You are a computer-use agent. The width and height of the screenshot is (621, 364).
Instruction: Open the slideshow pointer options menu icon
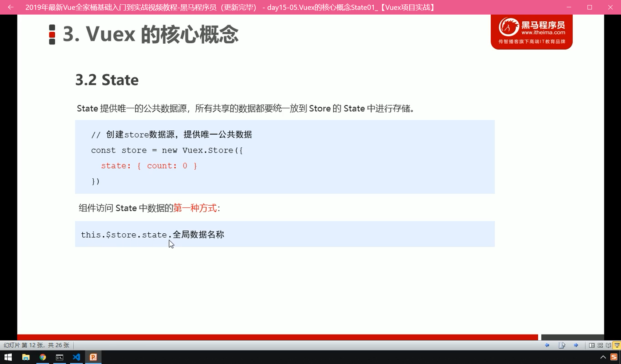[x=562, y=345]
